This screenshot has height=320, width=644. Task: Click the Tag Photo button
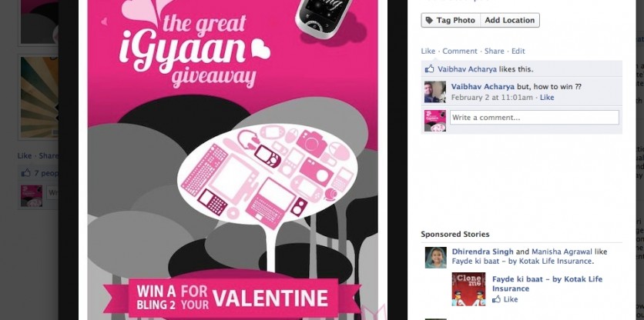coord(451,20)
